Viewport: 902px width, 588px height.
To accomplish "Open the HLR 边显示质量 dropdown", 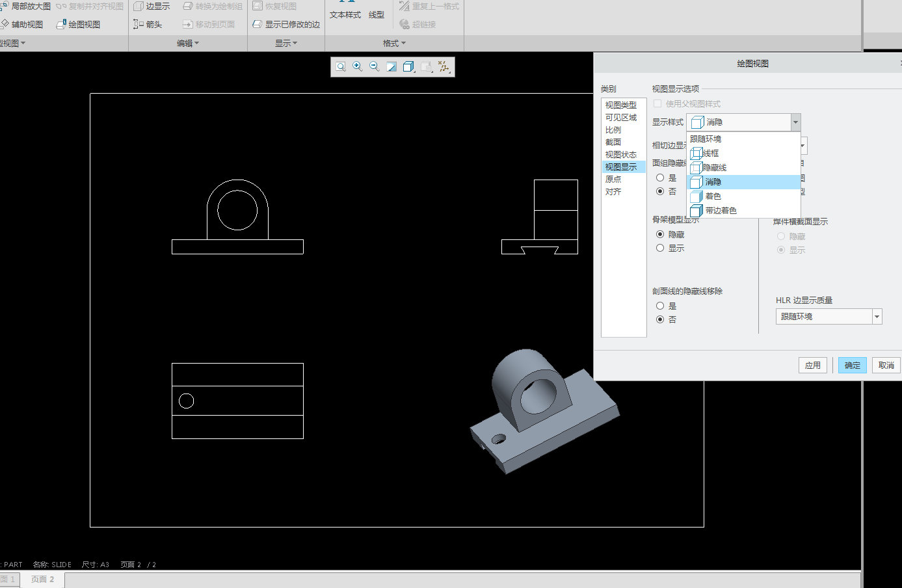I will pyautogui.click(x=877, y=317).
